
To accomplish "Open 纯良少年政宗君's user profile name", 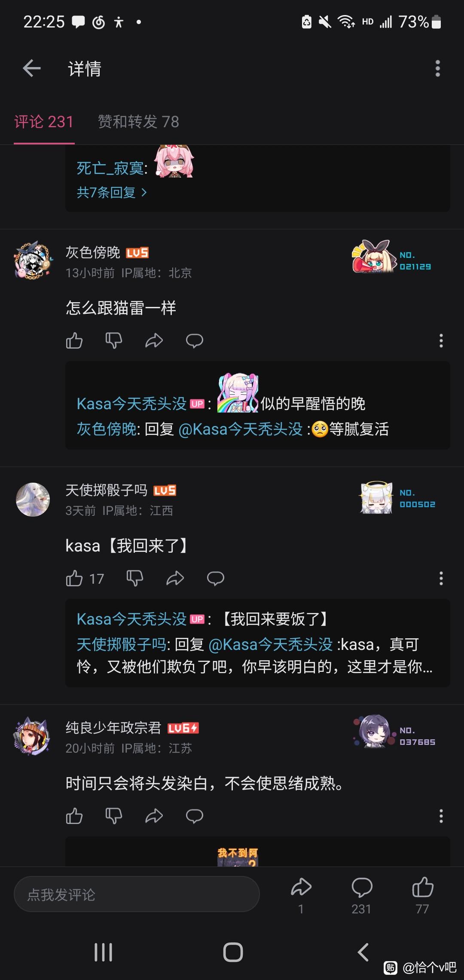I will click(113, 728).
